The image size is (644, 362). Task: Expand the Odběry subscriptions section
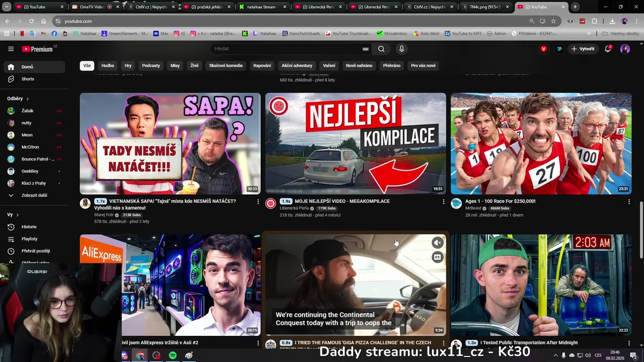pyautogui.click(x=18, y=99)
